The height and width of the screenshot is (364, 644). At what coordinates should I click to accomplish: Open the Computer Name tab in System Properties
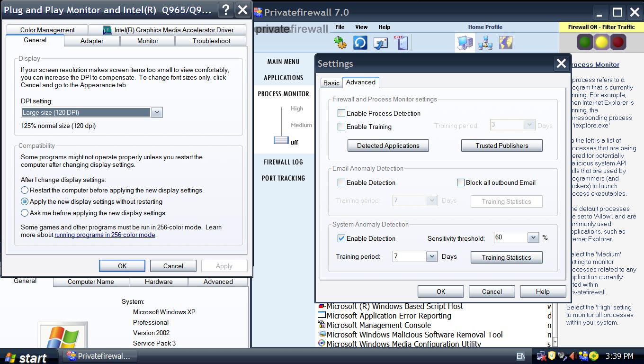click(x=91, y=282)
